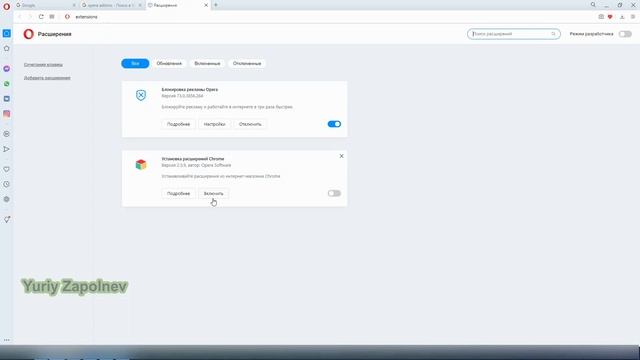Open the easy setup icon
Screen dimensions: 640x360
coord(633,17)
